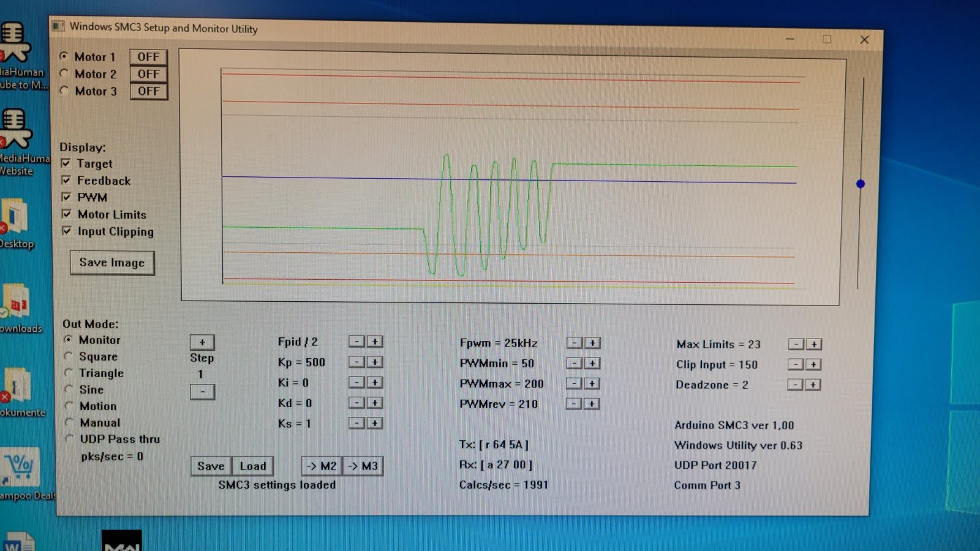The width and height of the screenshot is (980, 551).
Task: Decrease the Max Limits value
Action: (x=796, y=344)
